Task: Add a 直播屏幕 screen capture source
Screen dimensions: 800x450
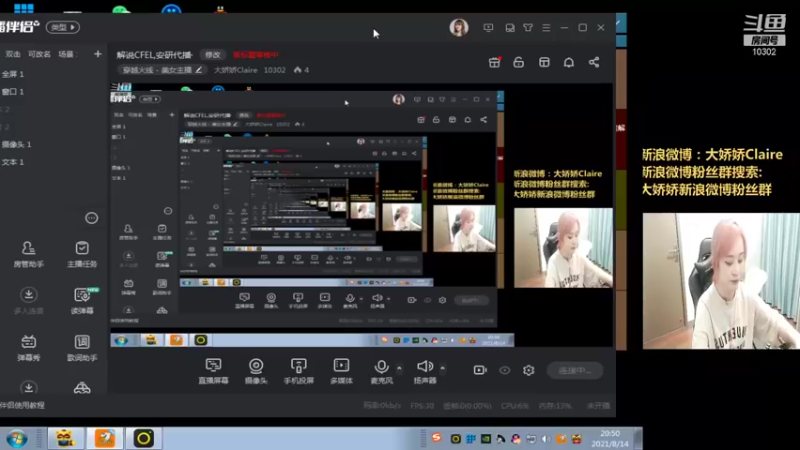Action: point(213,371)
